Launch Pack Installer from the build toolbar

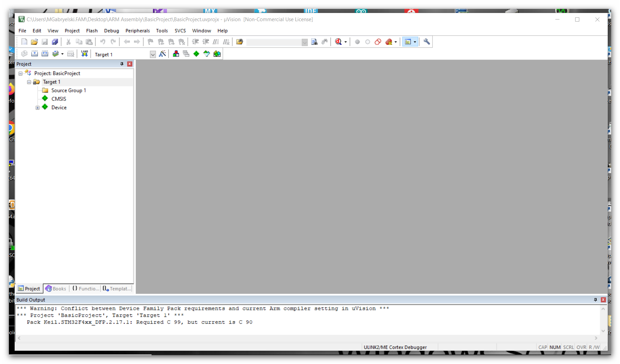(x=217, y=54)
